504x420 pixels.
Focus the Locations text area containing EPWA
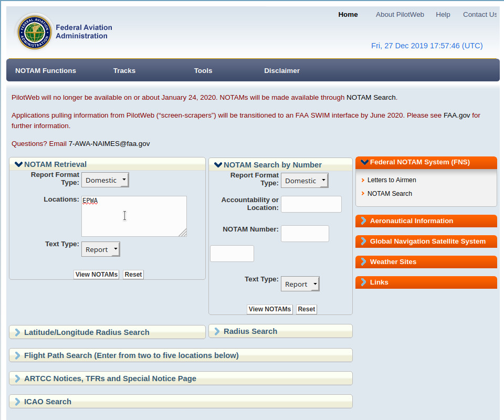click(134, 216)
